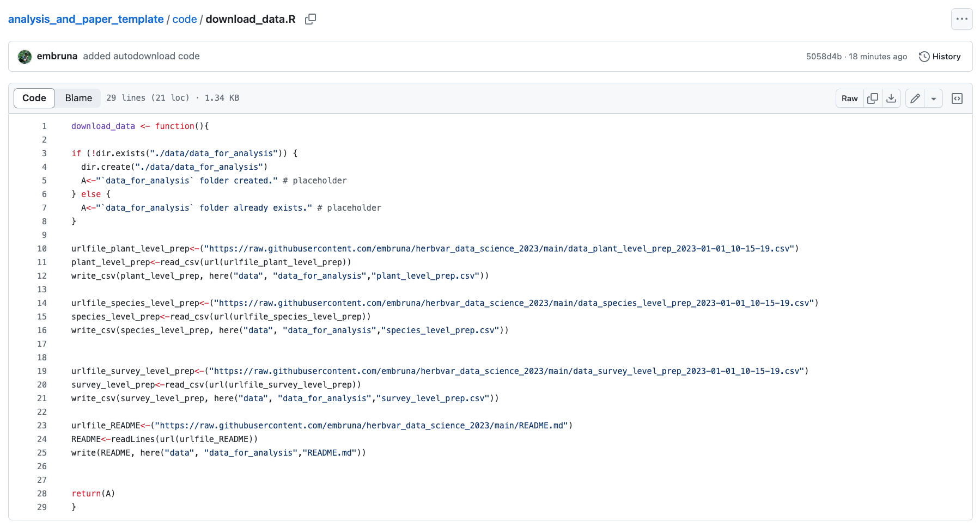This screenshot has width=980, height=528.
Task: Select line number 10
Action: (x=42, y=249)
